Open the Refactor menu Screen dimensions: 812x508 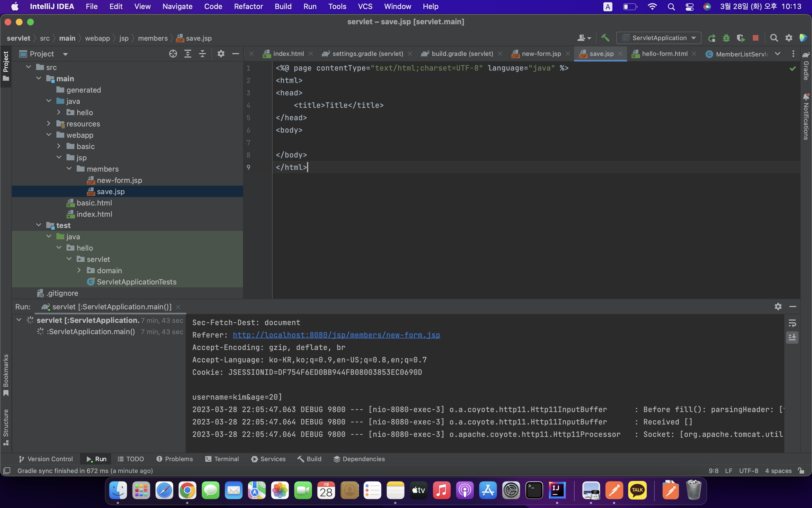248,6
